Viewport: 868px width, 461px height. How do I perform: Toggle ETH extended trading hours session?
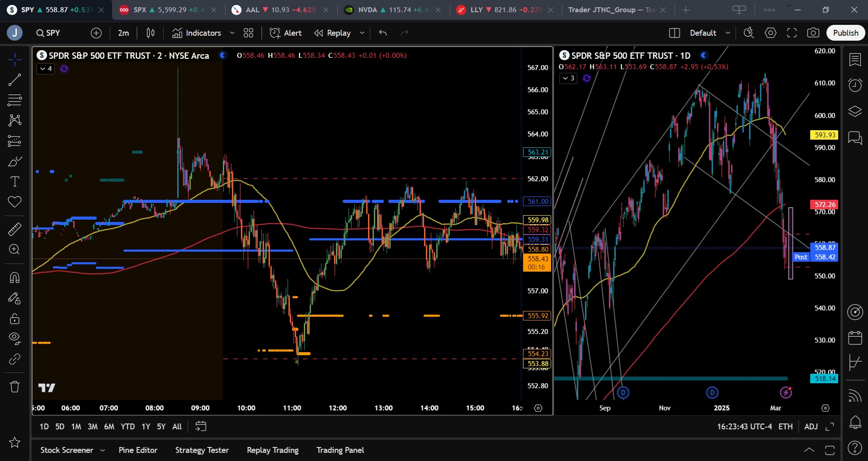785,427
